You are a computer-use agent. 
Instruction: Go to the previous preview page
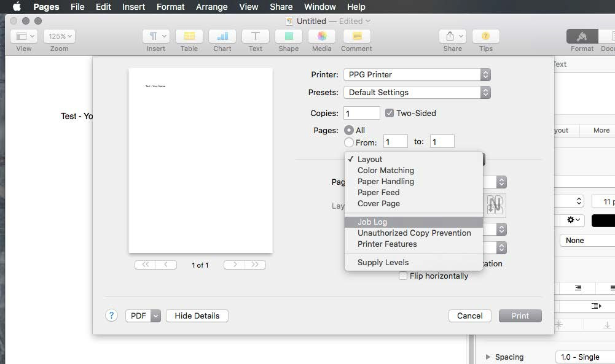166,265
